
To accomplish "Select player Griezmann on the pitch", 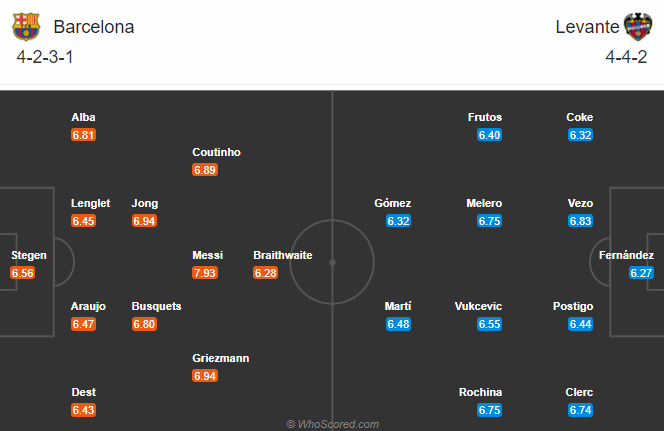I will pyautogui.click(x=221, y=358).
